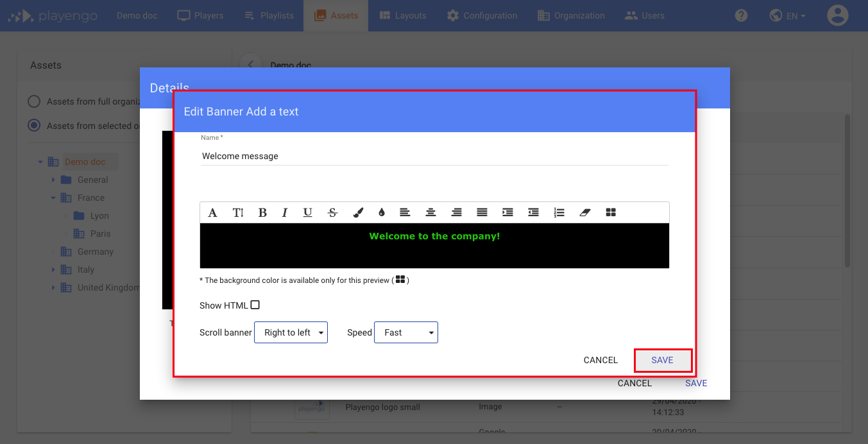Expand the General folder node

pyautogui.click(x=53, y=180)
